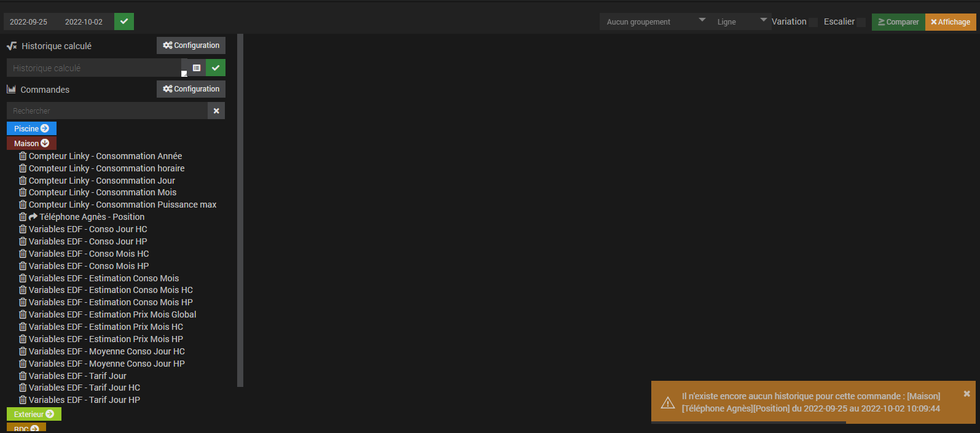Expand the Exterieur object group
Image resolution: width=980 pixels, height=433 pixels.
pos(34,414)
